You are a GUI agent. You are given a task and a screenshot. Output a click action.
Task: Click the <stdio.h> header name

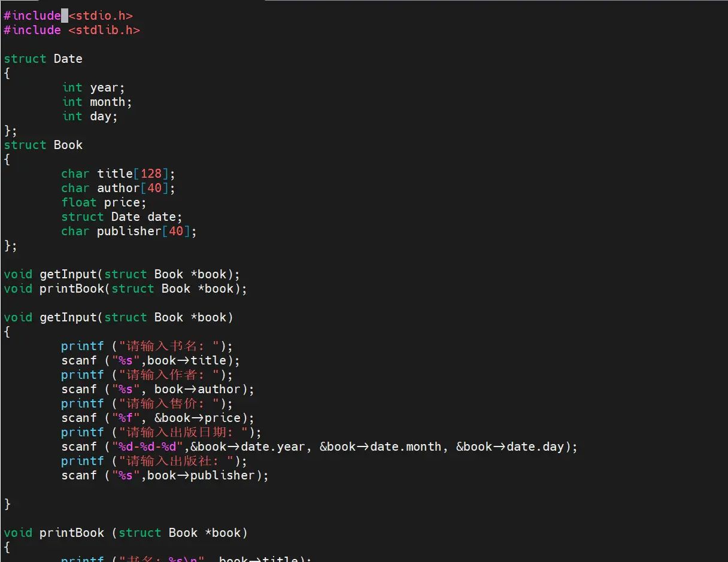(x=101, y=16)
